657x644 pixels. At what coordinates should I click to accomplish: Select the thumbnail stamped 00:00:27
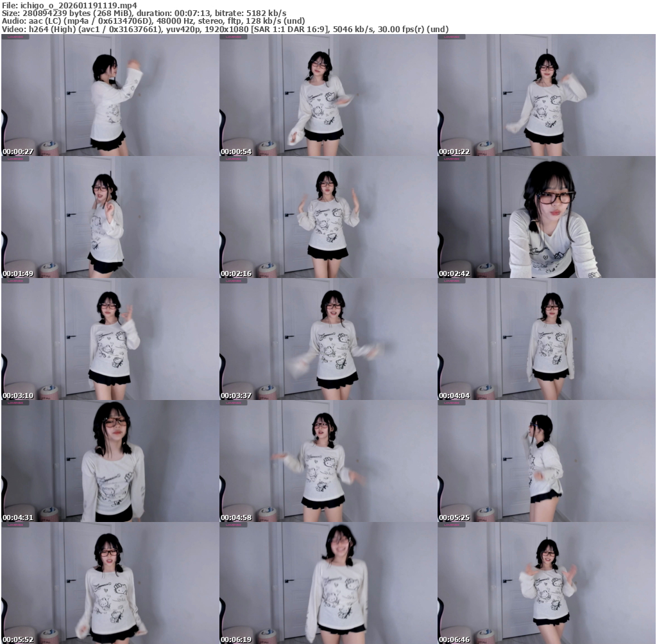click(110, 95)
